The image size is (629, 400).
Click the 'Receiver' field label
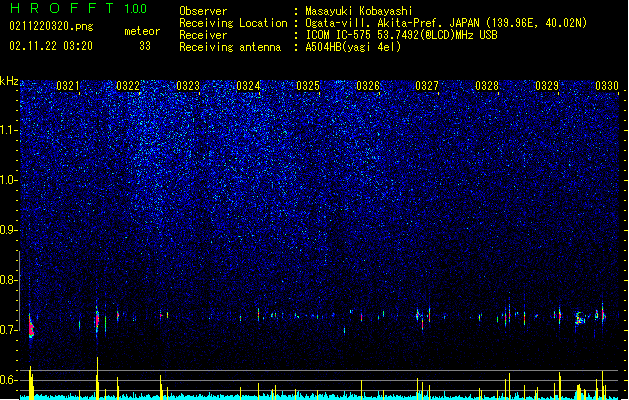(x=203, y=35)
